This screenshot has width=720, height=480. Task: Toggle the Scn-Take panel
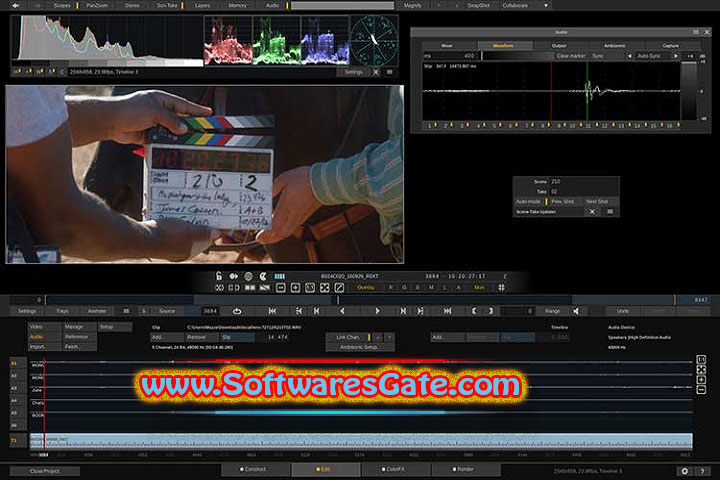(167, 6)
